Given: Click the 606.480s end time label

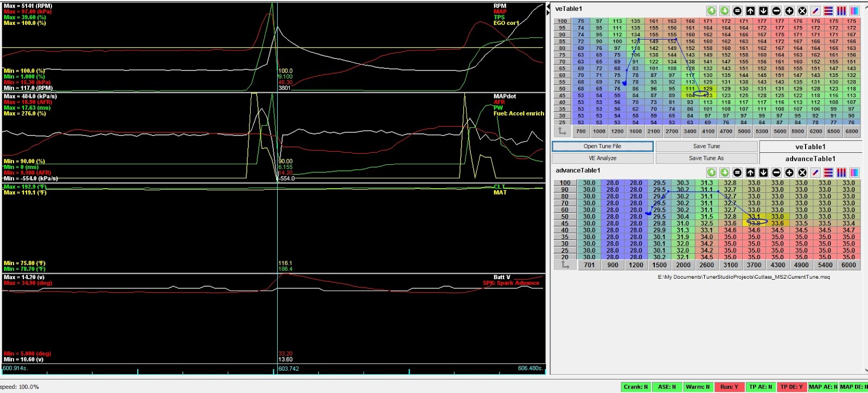Looking at the screenshot, I should 530,369.
